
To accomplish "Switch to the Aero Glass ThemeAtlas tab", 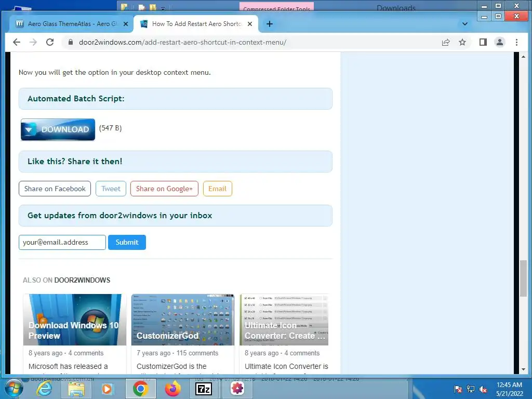I will point(71,24).
